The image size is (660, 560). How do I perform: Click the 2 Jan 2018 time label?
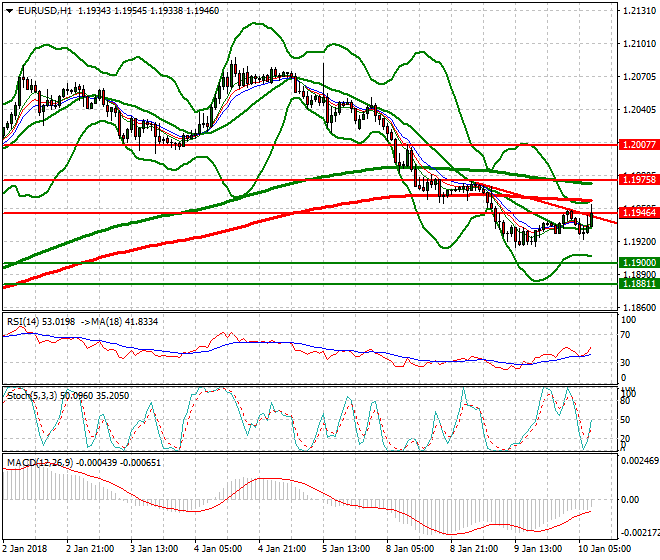[x=26, y=548]
